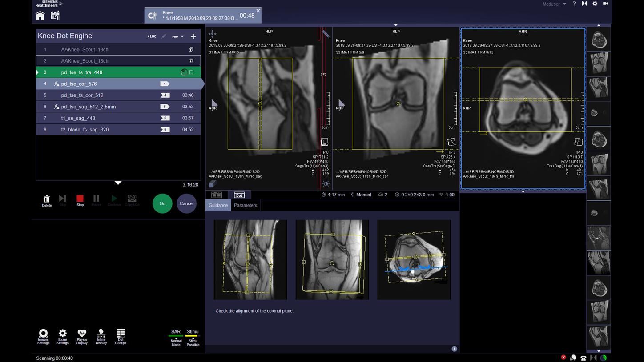The image size is (644, 362).
Task: Delete the selected protocol with trash icon
Action: [47, 200]
